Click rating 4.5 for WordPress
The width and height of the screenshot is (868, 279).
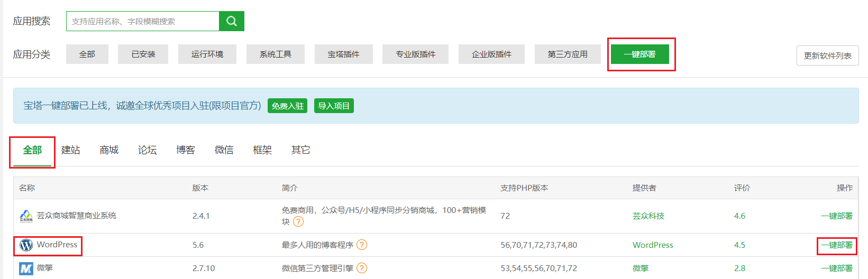click(x=739, y=245)
